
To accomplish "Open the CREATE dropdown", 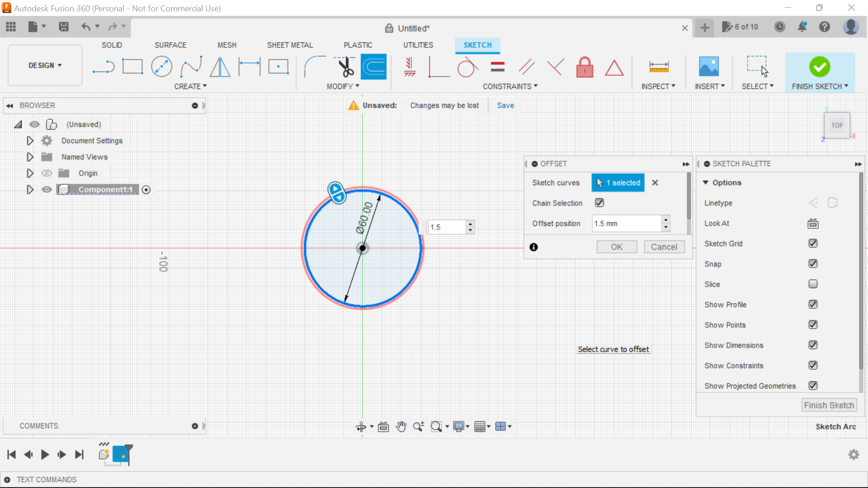I will (x=190, y=86).
